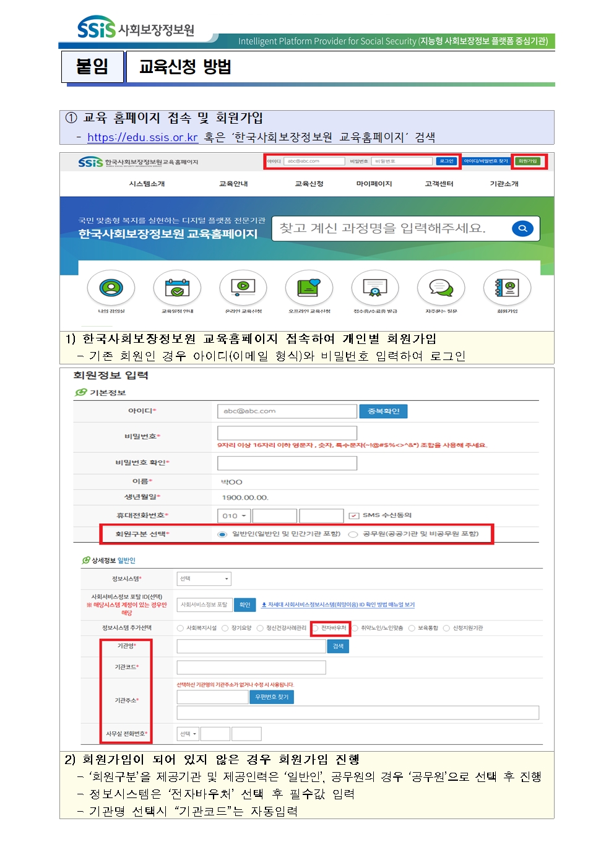Click the 로그인 button

coord(446,161)
